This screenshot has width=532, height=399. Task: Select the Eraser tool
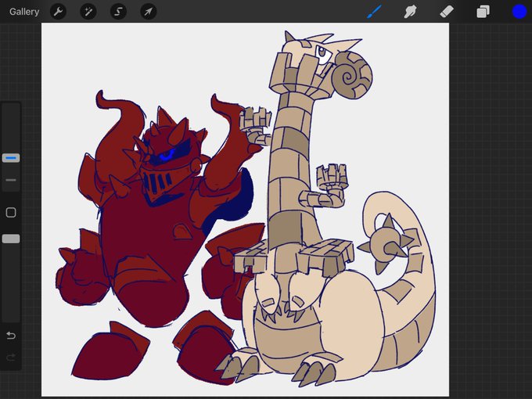click(447, 12)
